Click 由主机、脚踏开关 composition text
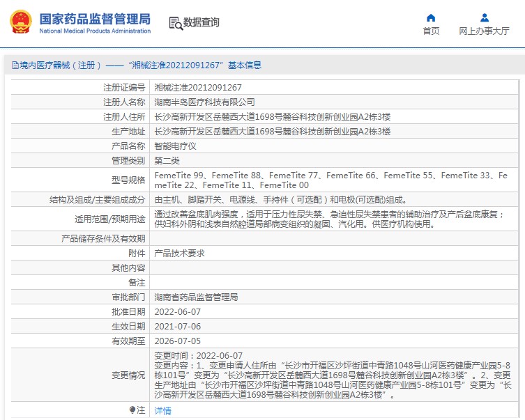The image size is (525, 420). pos(280,200)
